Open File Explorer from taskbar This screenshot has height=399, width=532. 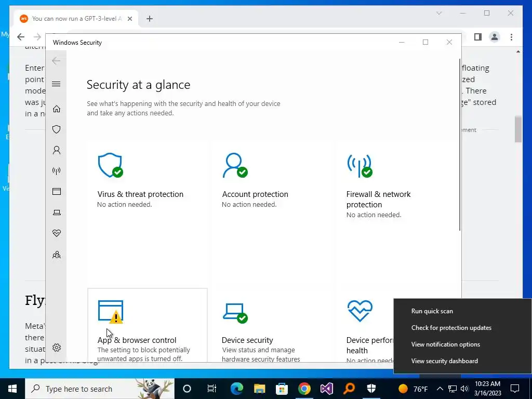(260, 389)
